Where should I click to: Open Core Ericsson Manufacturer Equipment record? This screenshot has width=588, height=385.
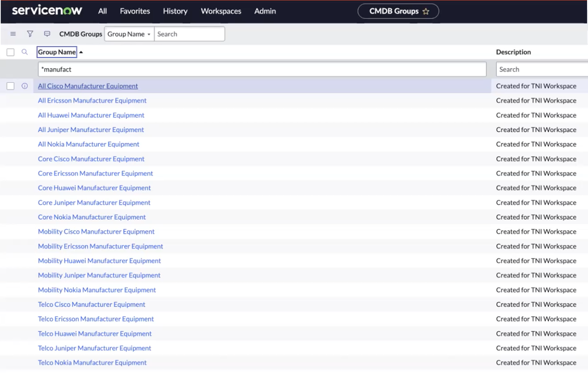(x=96, y=174)
